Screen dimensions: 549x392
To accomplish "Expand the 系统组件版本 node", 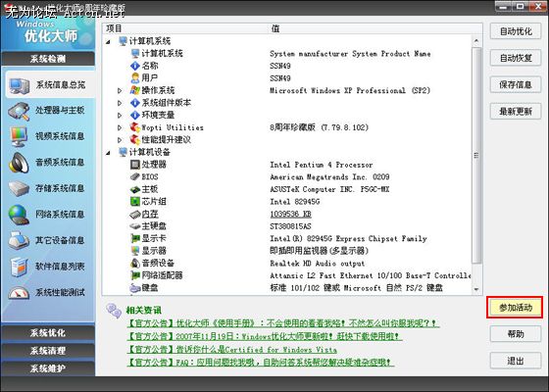I will click(x=120, y=103).
